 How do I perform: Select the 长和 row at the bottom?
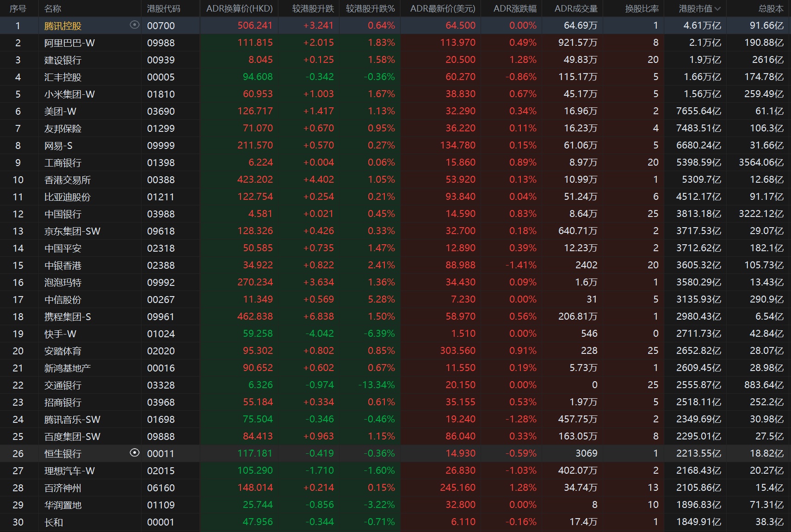(54, 522)
